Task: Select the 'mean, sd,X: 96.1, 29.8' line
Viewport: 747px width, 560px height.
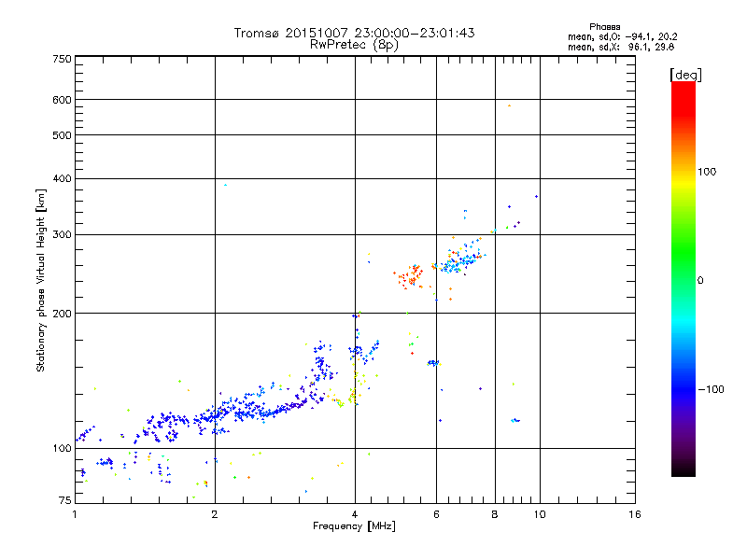Action: (x=621, y=47)
